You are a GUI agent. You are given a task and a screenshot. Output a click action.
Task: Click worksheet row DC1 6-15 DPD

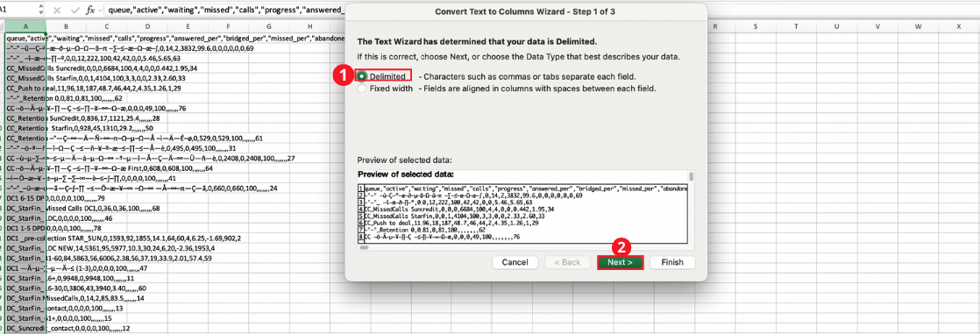[x=55, y=199]
